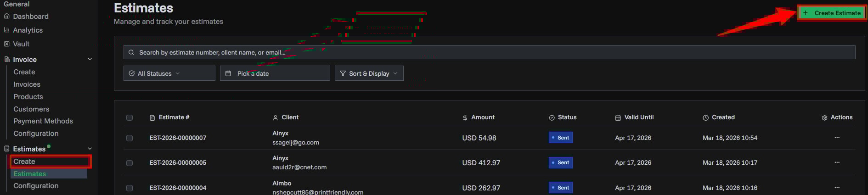Click the Valid Until calendar icon

click(x=618, y=118)
